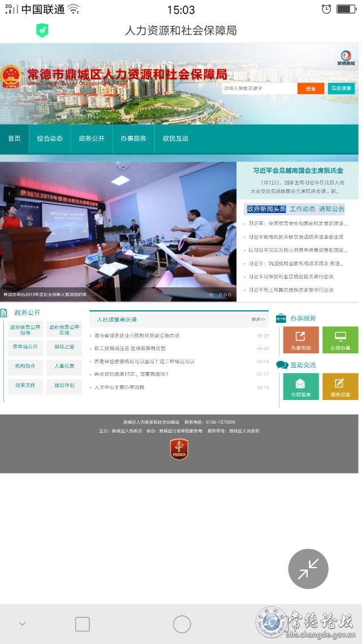Open news 习近平同土耳其总统埃尔多安举行会谈
This screenshot has height=644, width=362.
(291, 290)
